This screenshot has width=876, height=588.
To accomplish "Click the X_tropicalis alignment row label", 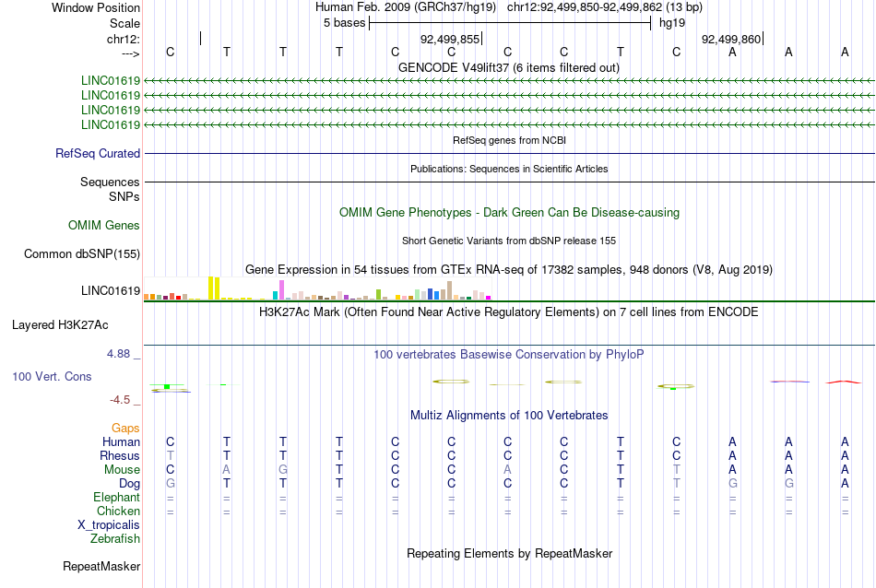I will pyautogui.click(x=109, y=525).
